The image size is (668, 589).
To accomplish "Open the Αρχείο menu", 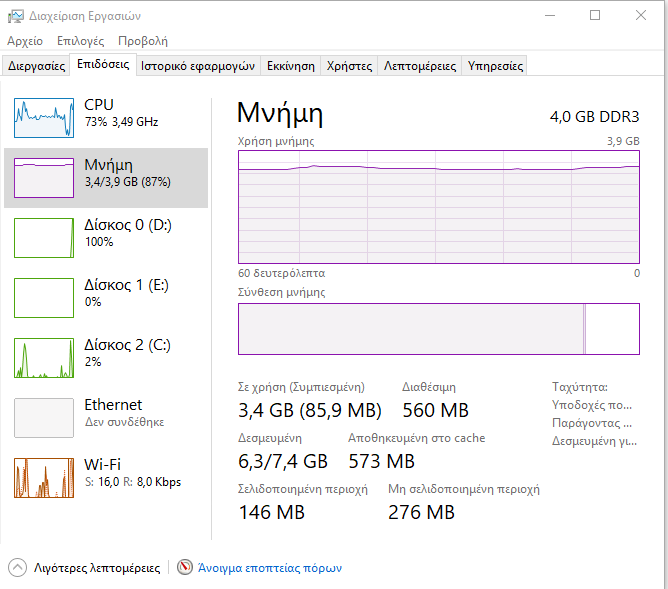I will 25,41.
